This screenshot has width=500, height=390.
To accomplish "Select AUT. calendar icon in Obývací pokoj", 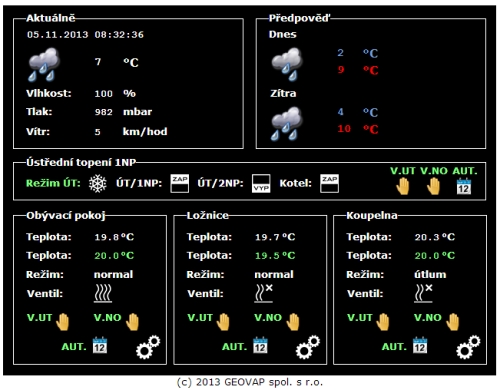I will (100, 345).
